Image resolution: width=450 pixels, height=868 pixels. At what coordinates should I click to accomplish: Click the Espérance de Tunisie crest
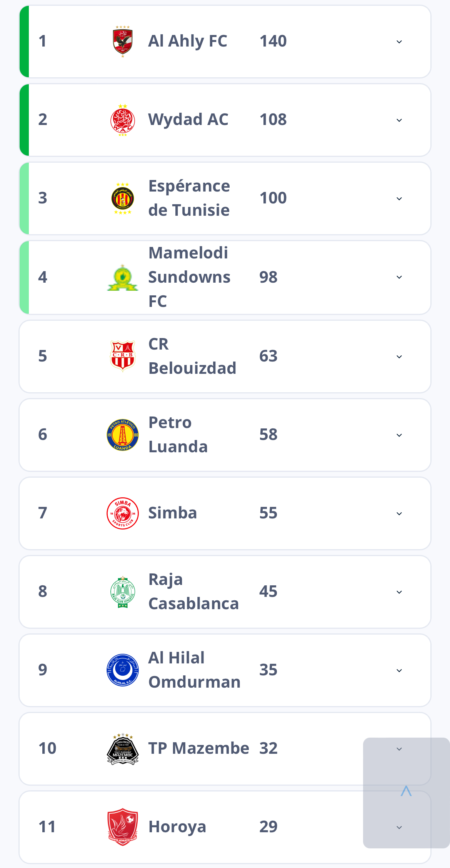[x=123, y=198]
